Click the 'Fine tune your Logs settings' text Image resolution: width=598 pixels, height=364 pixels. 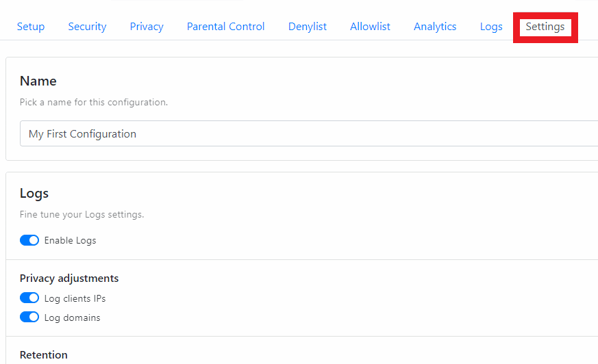click(82, 214)
